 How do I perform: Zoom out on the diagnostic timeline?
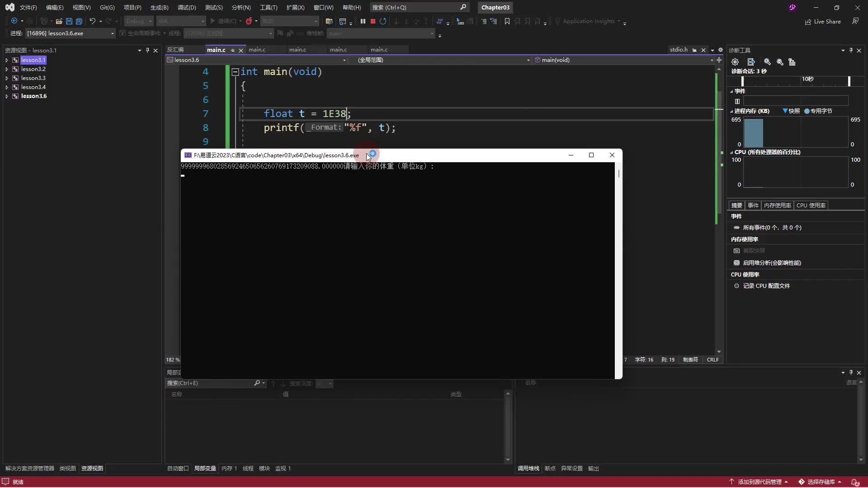point(780,62)
